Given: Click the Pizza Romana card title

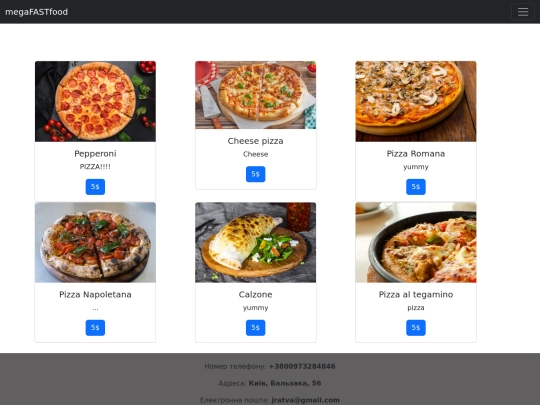Looking at the screenshot, I should (416, 154).
